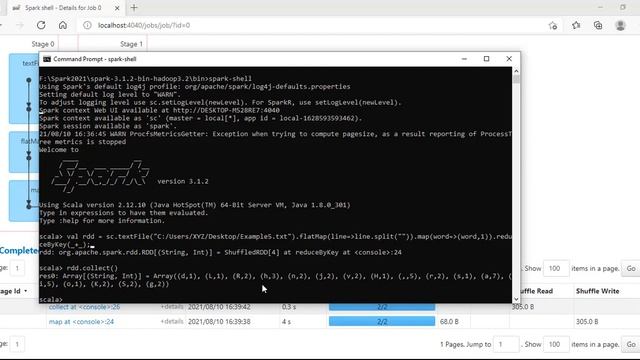640x360 pixels.
Task: Click the 2021/08/10 16:39:38 submitted time
Action: click(219, 322)
